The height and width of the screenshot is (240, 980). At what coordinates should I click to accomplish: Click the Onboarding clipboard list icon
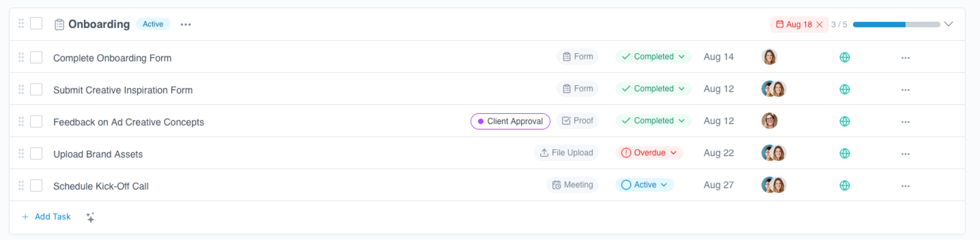coord(59,24)
